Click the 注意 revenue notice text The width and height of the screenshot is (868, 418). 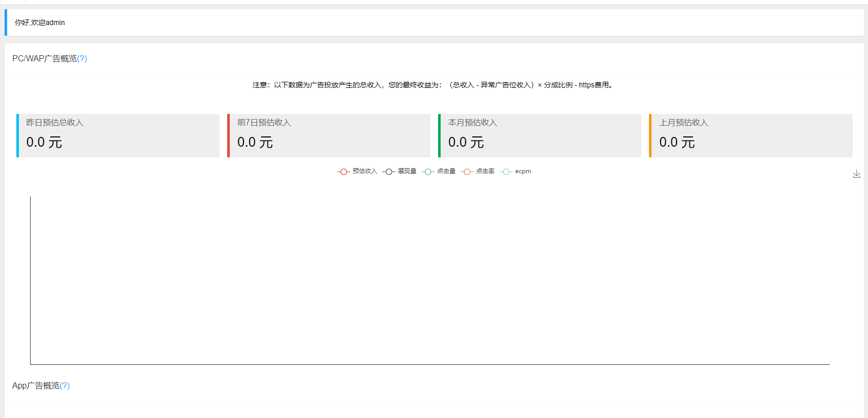click(434, 85)
